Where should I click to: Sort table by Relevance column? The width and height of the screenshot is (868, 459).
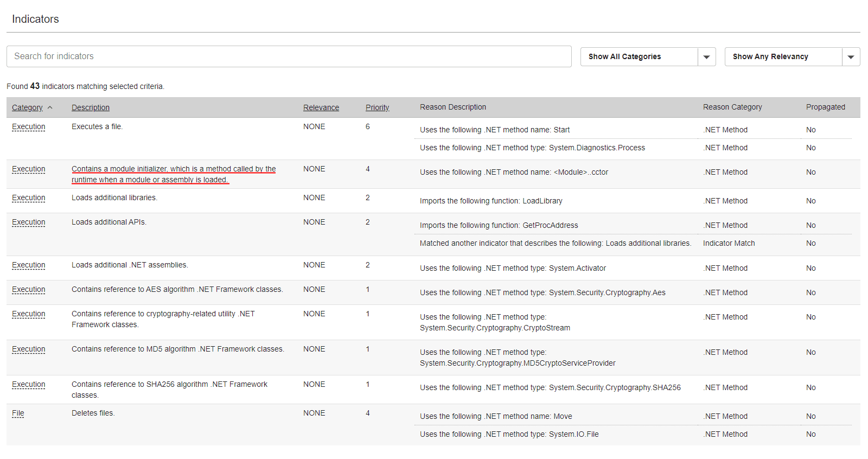point(321,107)
